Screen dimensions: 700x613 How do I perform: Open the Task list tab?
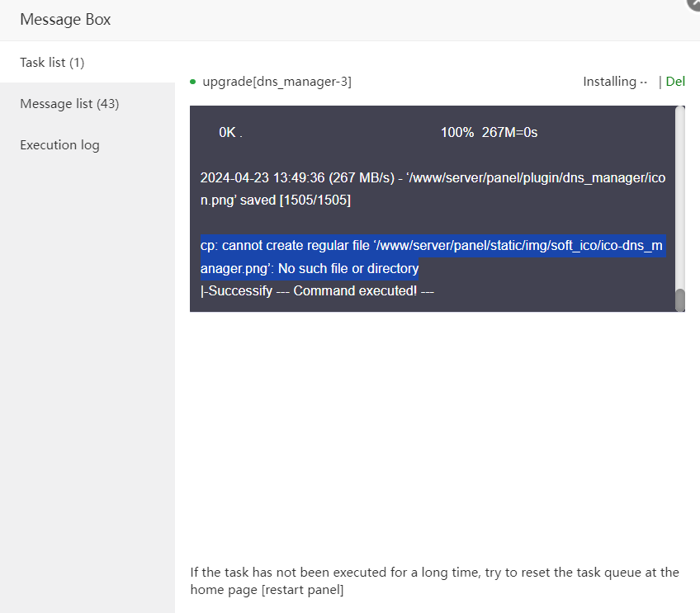pyautogui.click(x=53, y=63)
